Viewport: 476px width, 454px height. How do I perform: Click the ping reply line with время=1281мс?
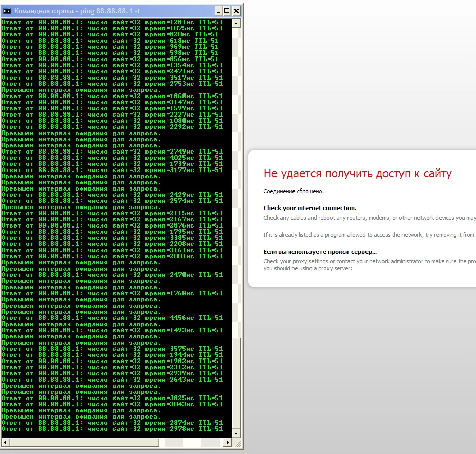112,22
